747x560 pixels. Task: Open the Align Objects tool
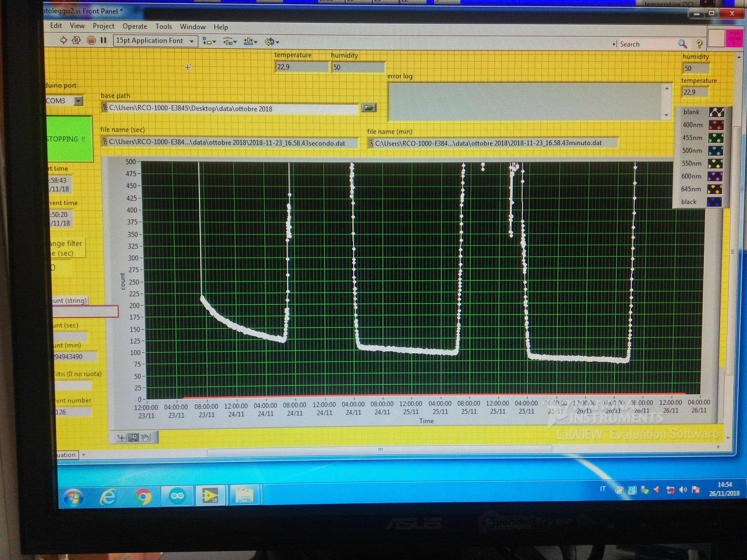pyautogui.click(x=209, y=41)
